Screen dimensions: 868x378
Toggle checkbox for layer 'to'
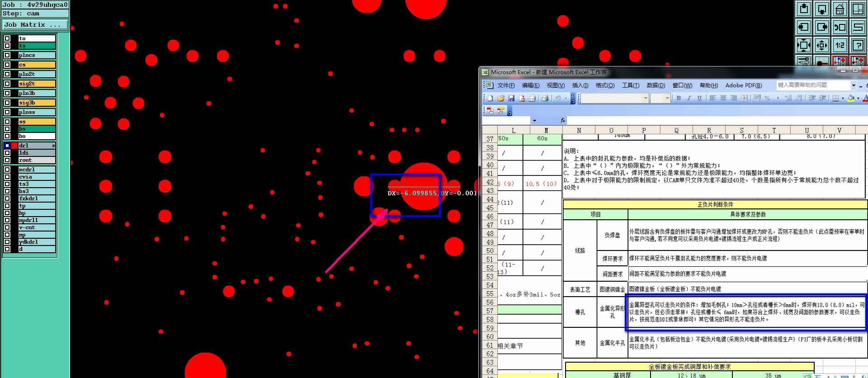tap(7, 38)
